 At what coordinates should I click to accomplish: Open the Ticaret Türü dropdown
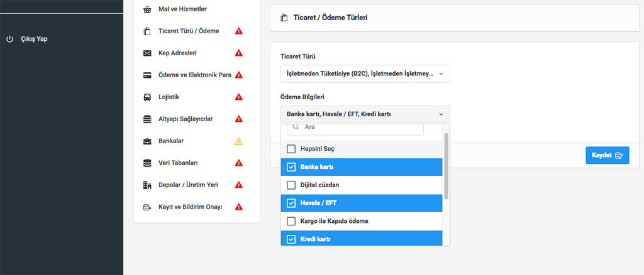point(365,74)
